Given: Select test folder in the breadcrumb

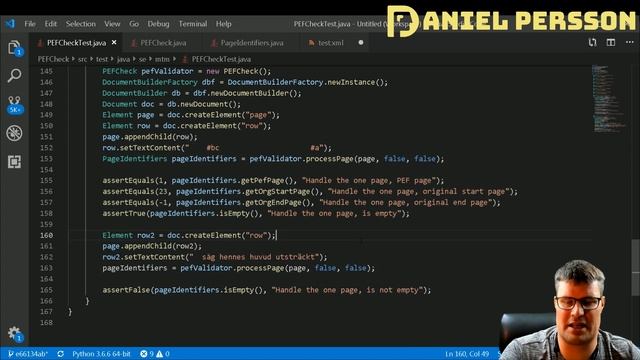Looking at the screenshot, I should (x=102, y=59).
